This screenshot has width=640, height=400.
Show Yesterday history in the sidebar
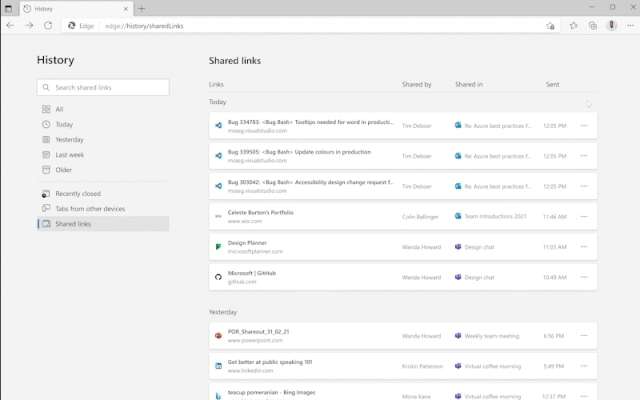(69, 140)
